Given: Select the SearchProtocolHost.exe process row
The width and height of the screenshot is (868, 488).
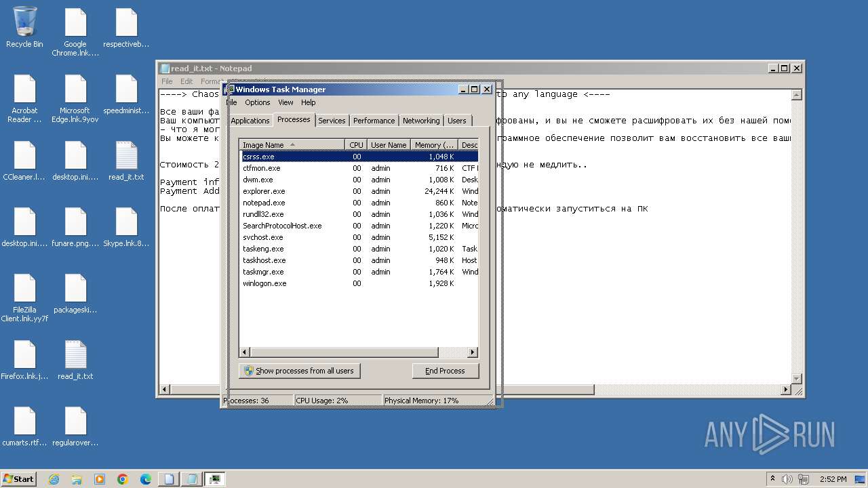Looking at the screenshot, I should coord(359,226).
